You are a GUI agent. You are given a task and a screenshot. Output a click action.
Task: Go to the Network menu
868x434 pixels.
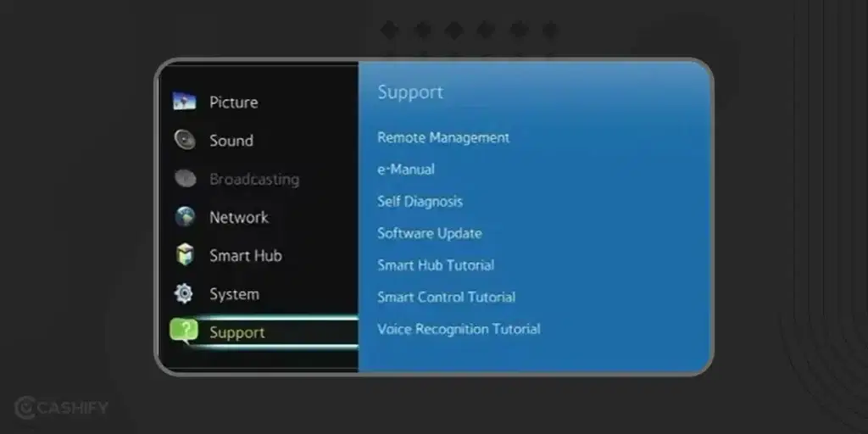click(x=238, y=218)
